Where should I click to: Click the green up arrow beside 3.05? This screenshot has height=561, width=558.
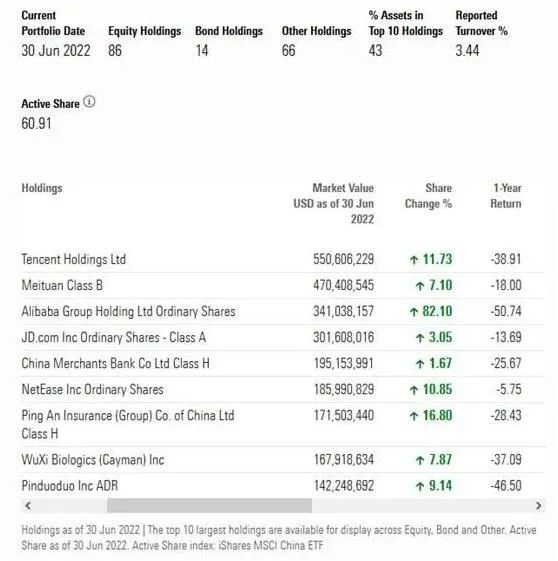click(420, 337)
